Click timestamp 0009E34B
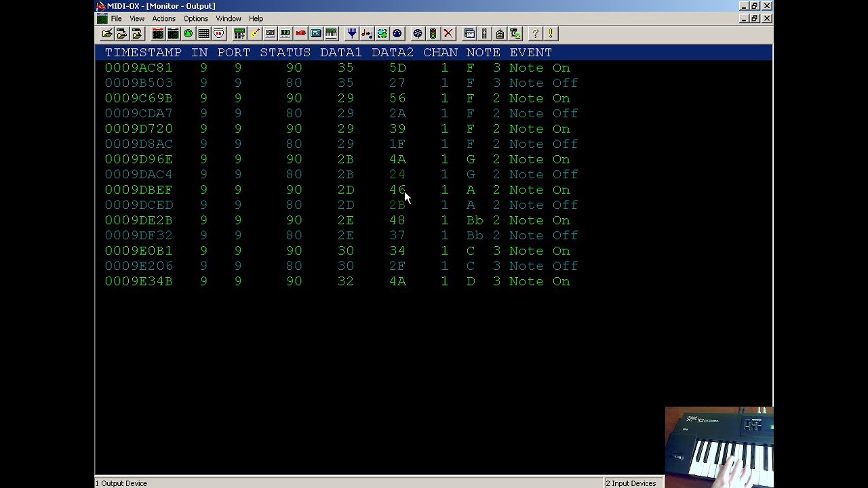 pyautogui.click(x=139, y=281)
